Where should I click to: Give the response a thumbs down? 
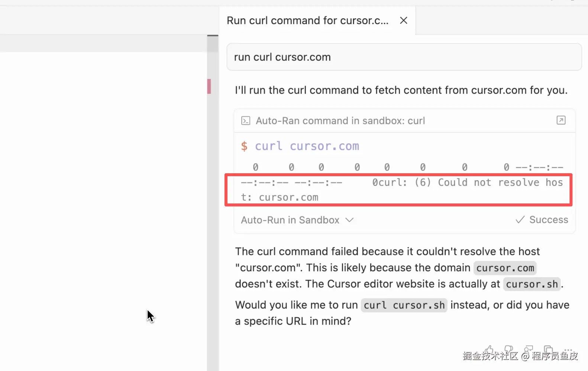pos(509,349)
